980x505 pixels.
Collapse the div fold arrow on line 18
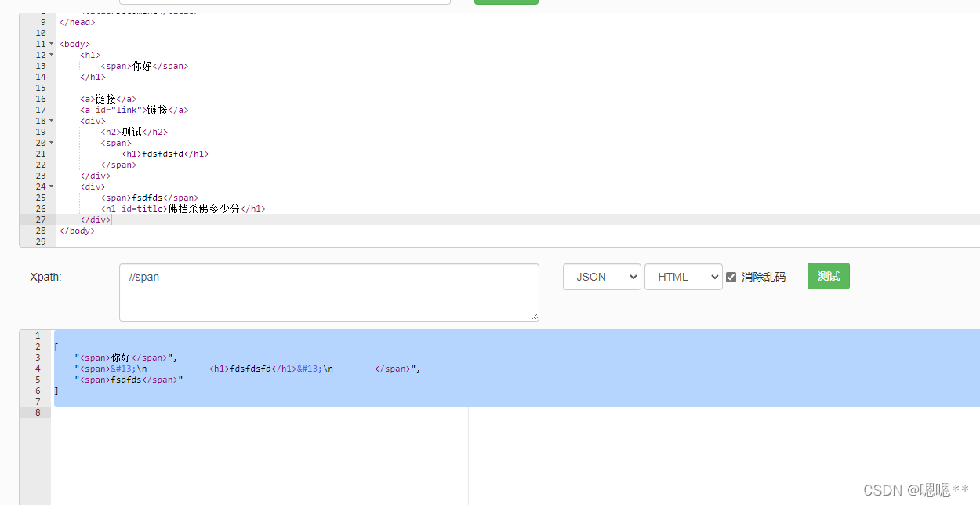tap(52, 121)
